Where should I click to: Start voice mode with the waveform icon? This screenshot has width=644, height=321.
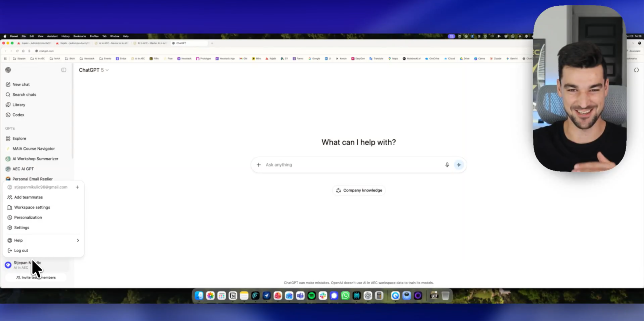459,165
